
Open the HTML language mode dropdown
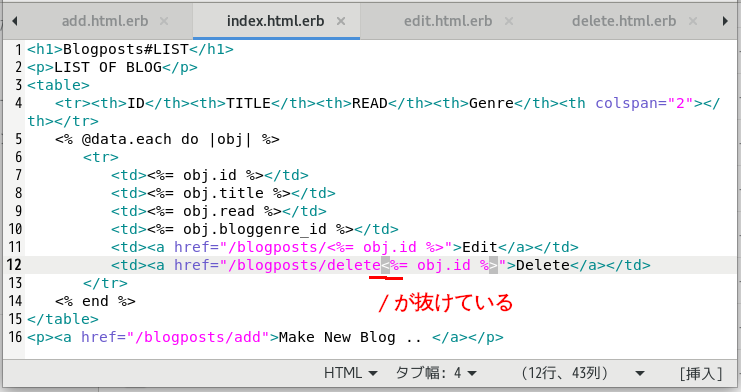point(351,373)
